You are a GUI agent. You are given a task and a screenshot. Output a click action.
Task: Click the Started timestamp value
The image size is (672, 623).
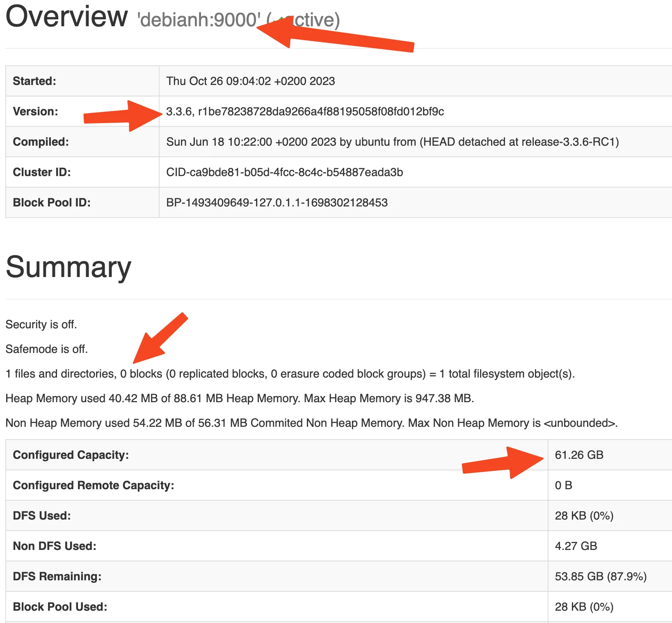pos(250,81)
